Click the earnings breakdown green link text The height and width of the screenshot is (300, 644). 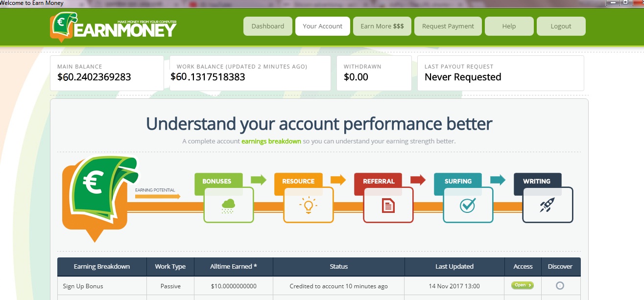[271, 141]
